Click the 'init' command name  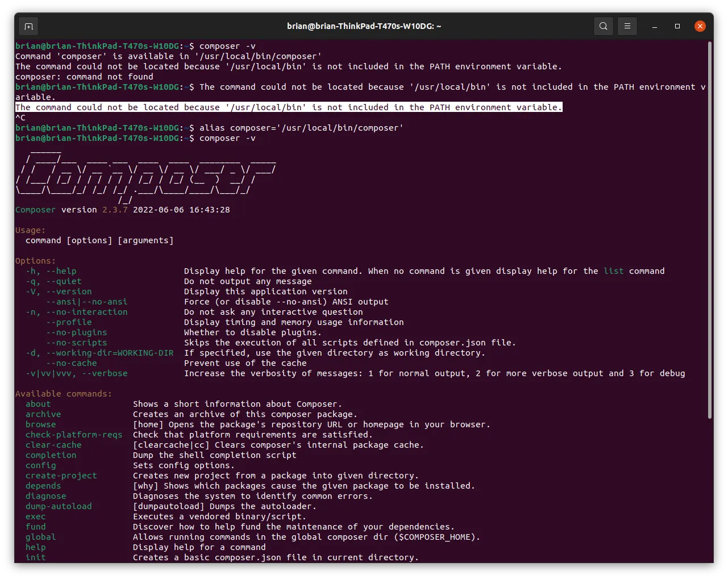36,557
